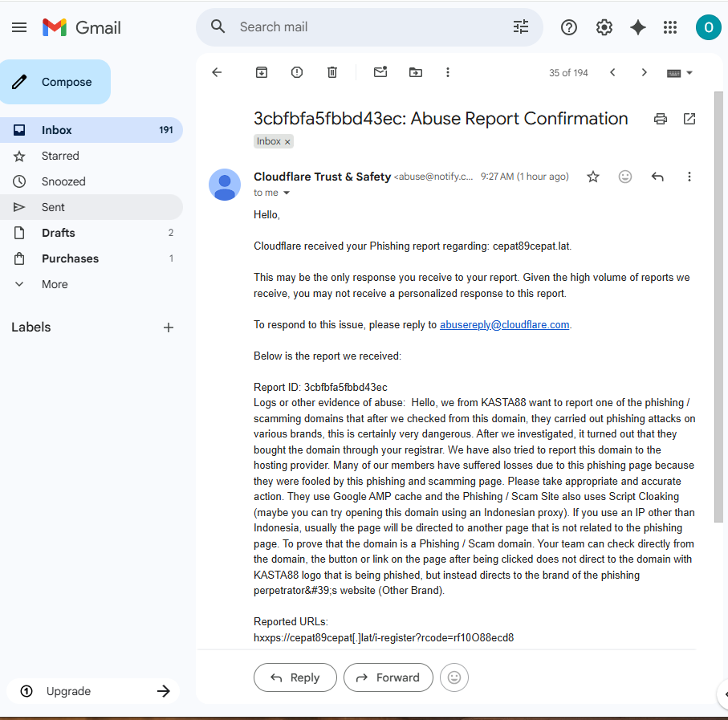Image resolution: width=728 pixels, height=720 pixels.
Task: Open input tools dropdown
Action: 680,73
